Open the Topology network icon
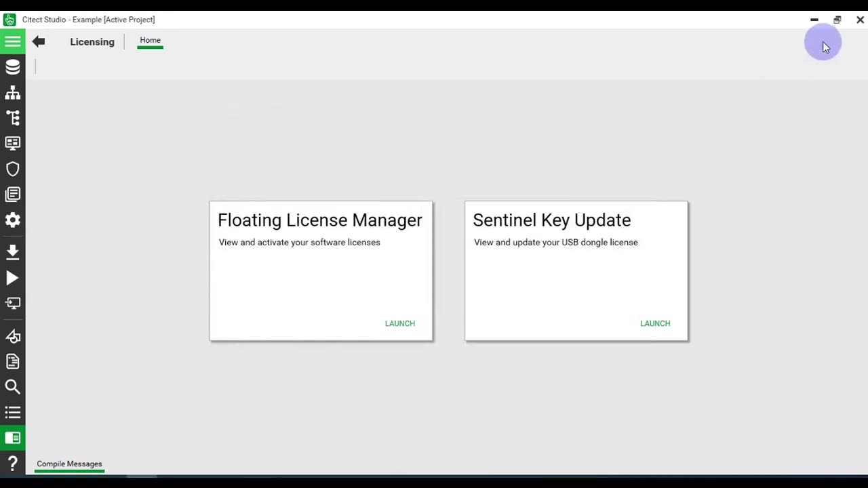This screenshot has height=488, width=868. click(x=12, y=93)
